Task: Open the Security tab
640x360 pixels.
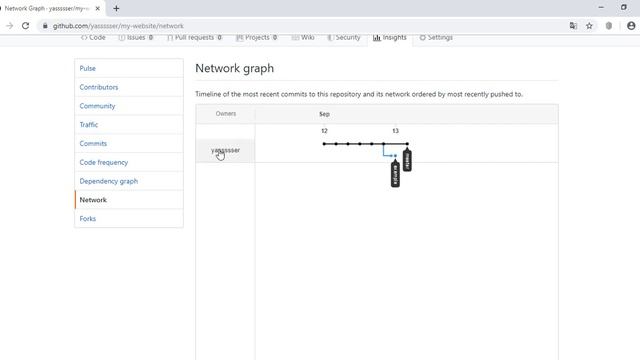Action: click(344, 38)
